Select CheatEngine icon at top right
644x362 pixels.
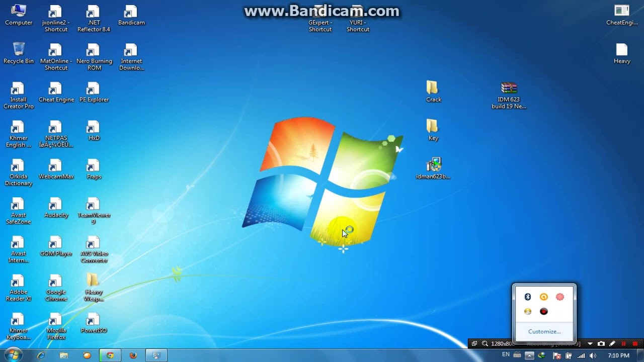point(622,15)
